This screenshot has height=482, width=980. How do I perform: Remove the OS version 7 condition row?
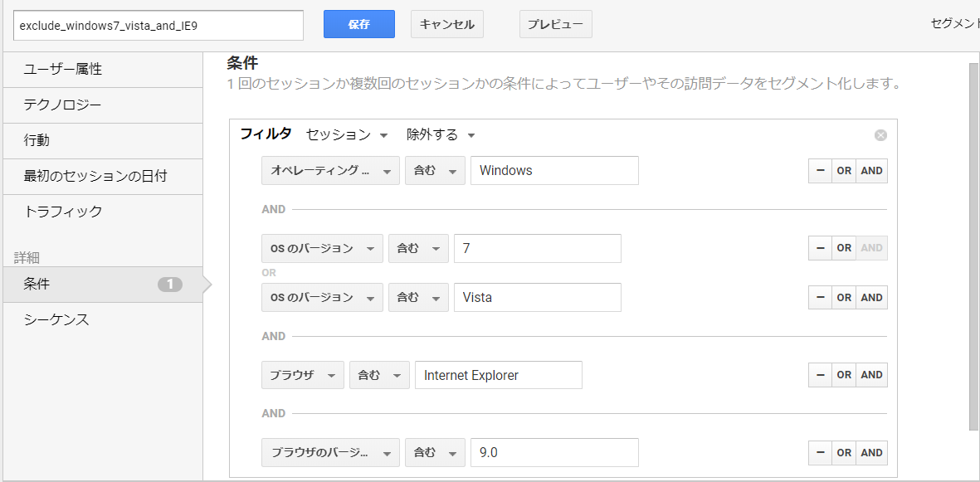[820, 248]
